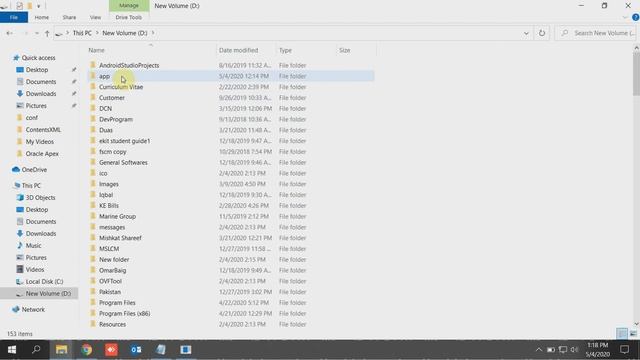Expand the address bar history dropdown
640x360 pixels.
tap(526, 33)
